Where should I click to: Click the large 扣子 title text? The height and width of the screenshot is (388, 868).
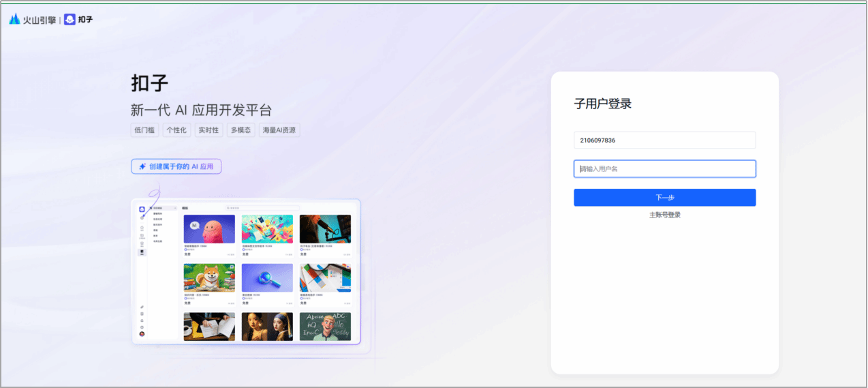(x=150, y=83)
